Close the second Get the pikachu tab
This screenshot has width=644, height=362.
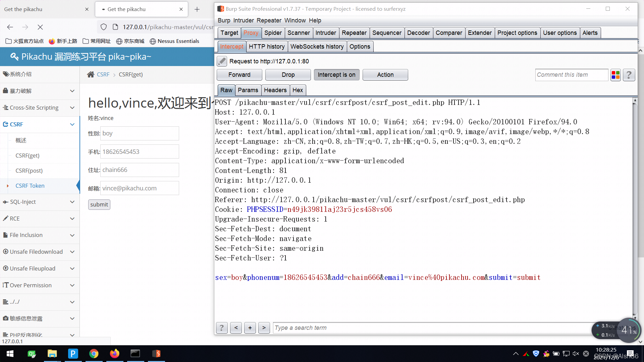click(181, 9)
